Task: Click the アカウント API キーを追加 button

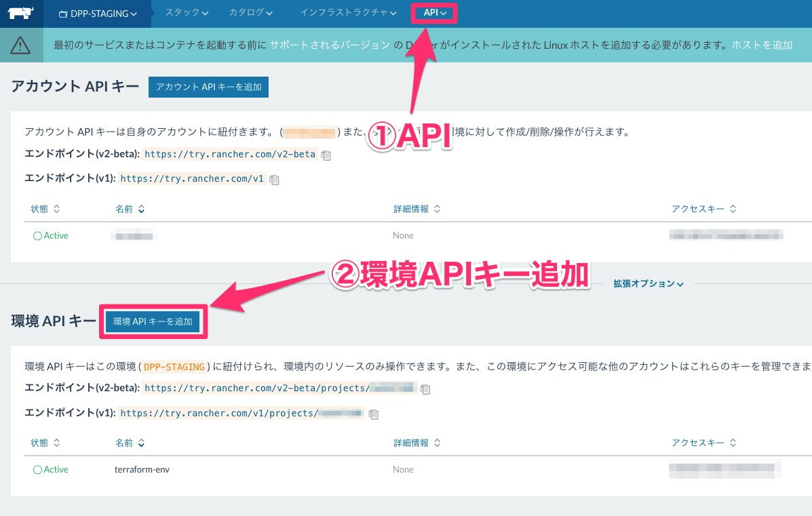Action: coord(208,87)
